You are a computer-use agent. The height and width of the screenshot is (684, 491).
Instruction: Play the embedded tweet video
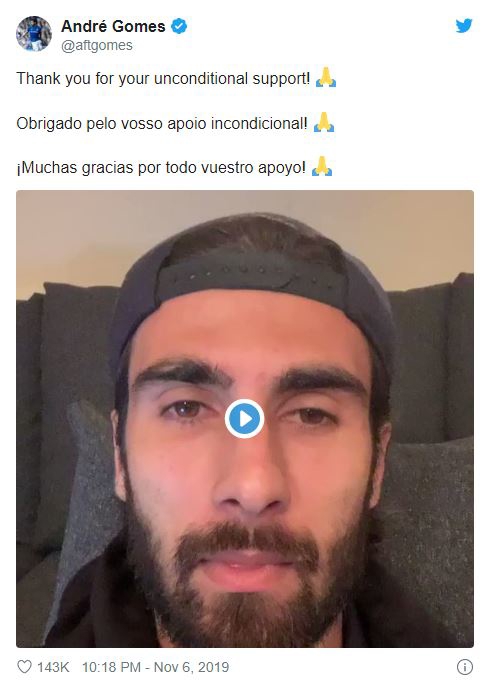point(244,418)
